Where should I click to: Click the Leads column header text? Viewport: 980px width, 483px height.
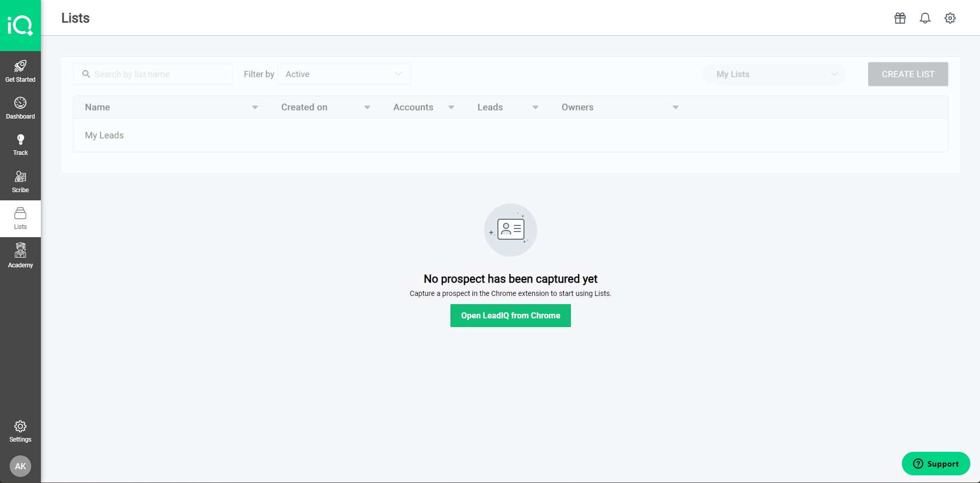pos(490,107)
